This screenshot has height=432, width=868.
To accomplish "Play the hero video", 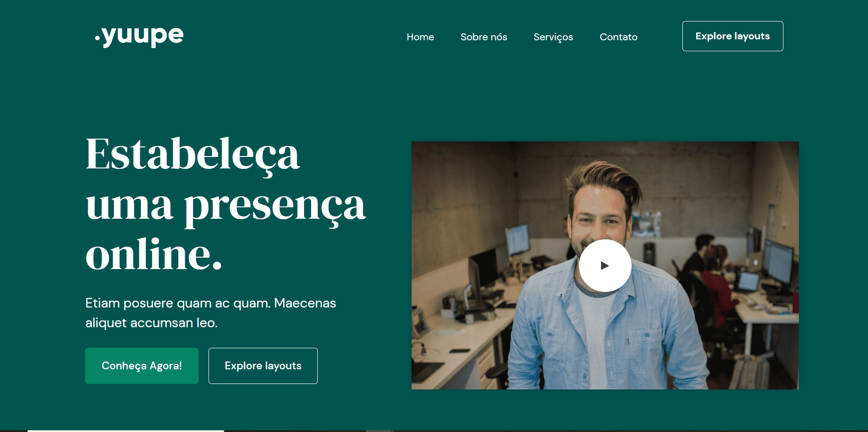I will click(x=605, y=265).
